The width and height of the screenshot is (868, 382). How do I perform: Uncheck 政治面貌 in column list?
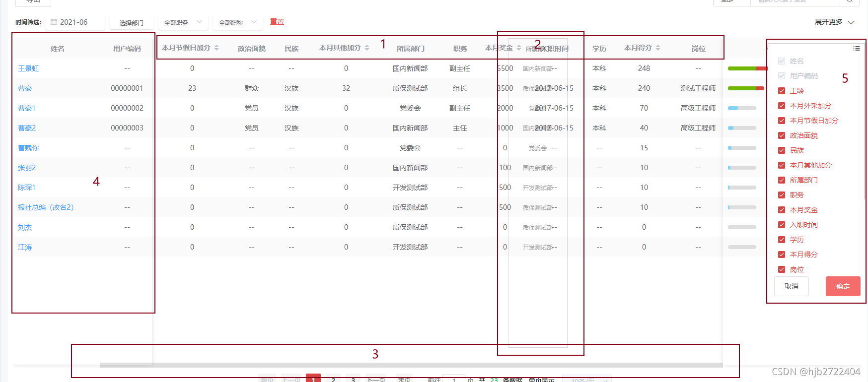(782, 135)
